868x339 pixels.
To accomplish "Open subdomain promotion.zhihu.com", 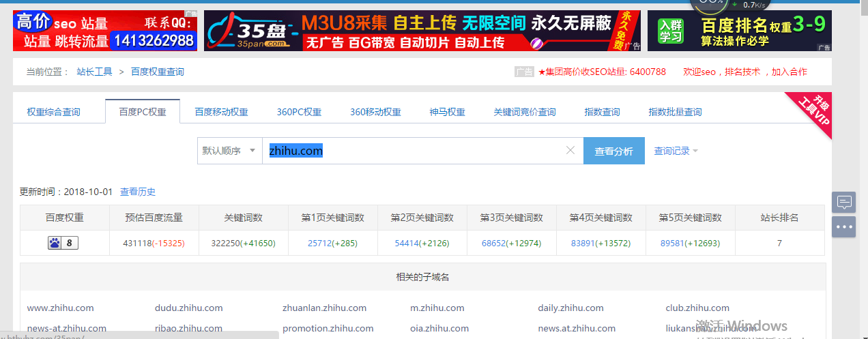I will point(328,328).
